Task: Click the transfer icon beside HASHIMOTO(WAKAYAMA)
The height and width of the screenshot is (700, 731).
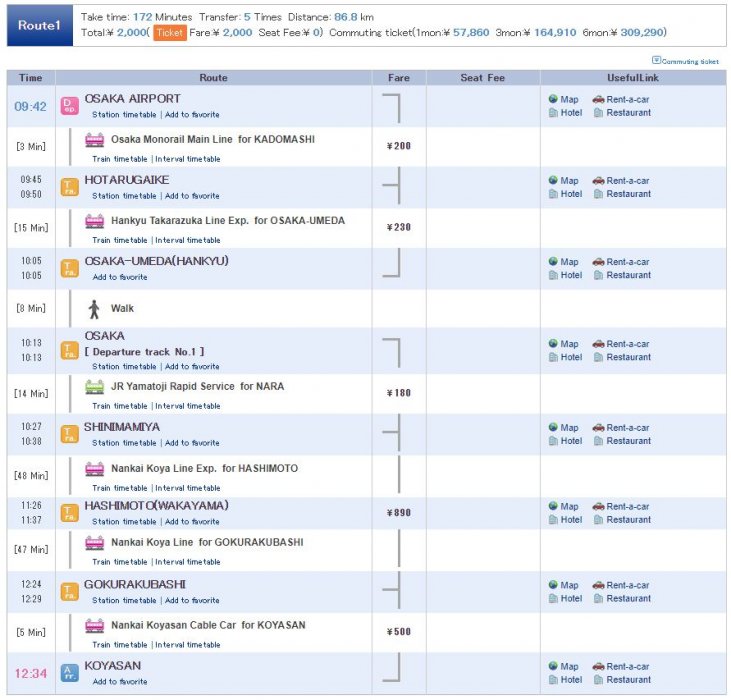Action: (x=69, y=513)
